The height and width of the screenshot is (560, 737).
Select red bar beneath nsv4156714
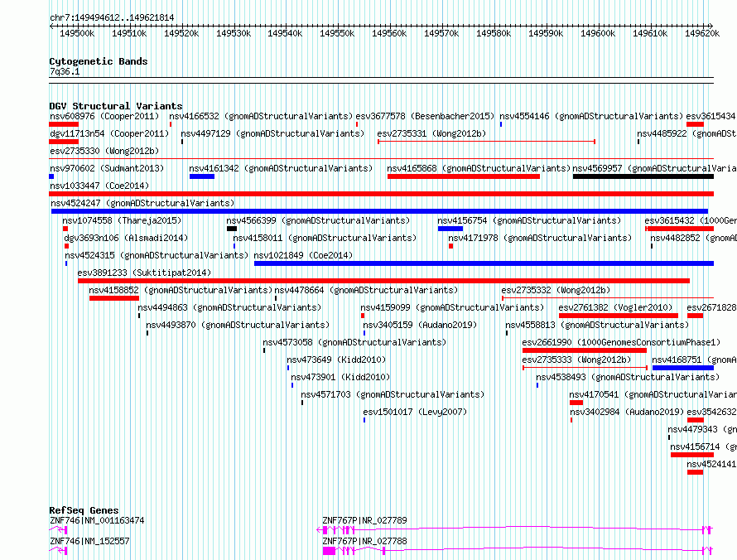pyautogui.click(x=692, y=455)
